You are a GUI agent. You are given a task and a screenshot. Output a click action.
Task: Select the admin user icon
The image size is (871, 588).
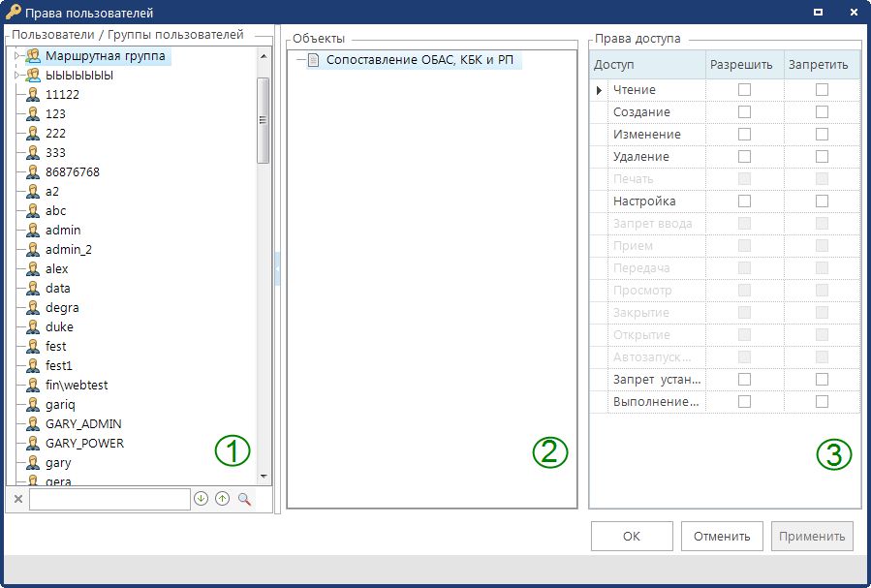point(33,231)
